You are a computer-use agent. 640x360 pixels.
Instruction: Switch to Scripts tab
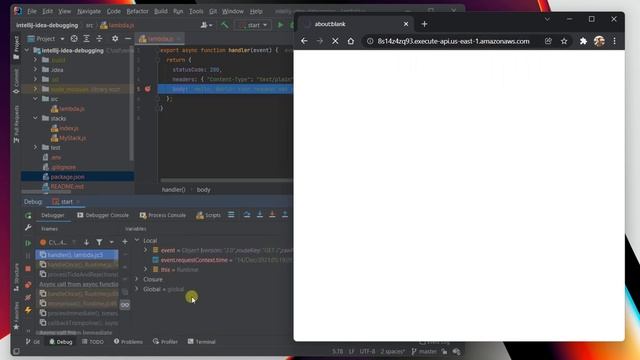(x=208, y=215)
